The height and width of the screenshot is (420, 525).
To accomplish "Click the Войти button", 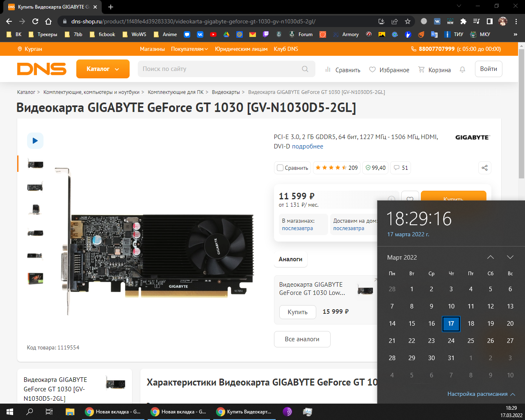I will [488, 69].
